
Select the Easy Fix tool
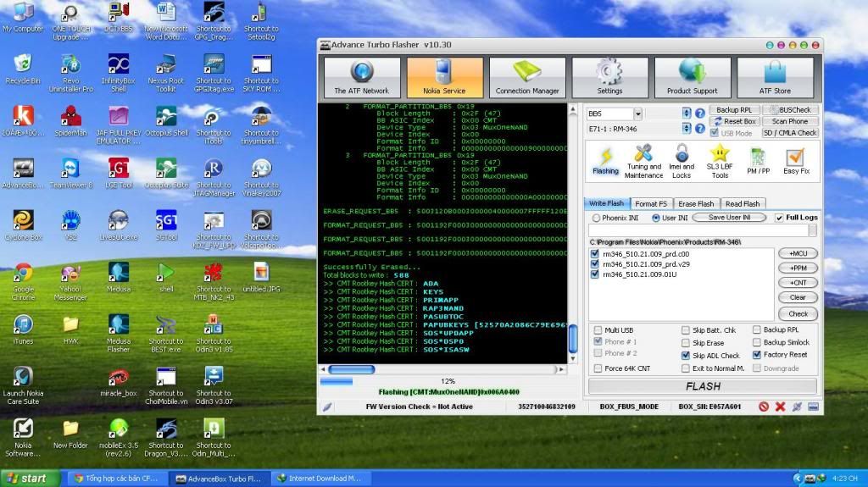pyautogui.click(x=796, y=161)
